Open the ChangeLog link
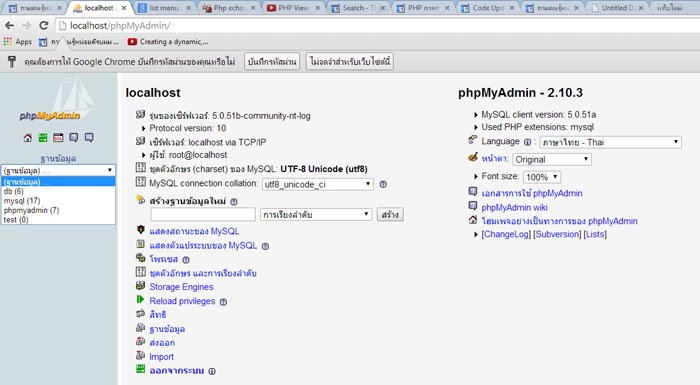Image resolution: width=700 pixels, height=385 pixels. 506,234
